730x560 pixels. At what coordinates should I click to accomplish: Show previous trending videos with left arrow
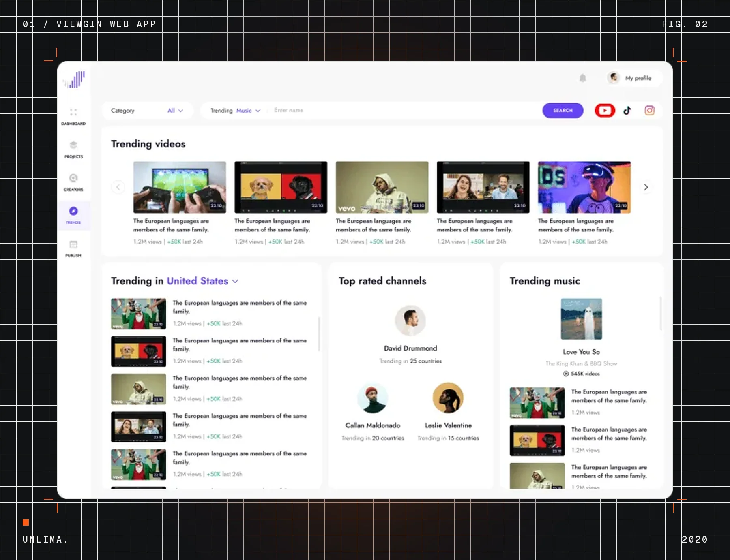tap(118, 187)
